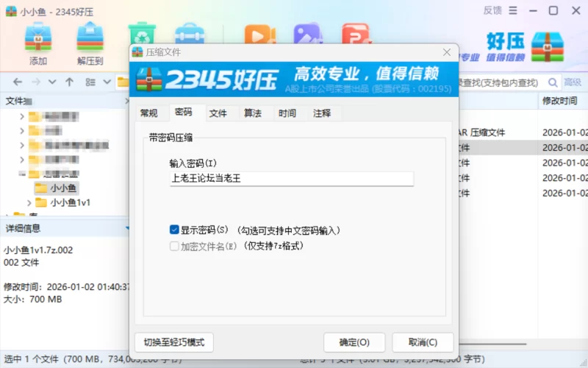Click the 大小: 700 MB detail text
This screenshot has height=368, width=588.
[32, 300]
